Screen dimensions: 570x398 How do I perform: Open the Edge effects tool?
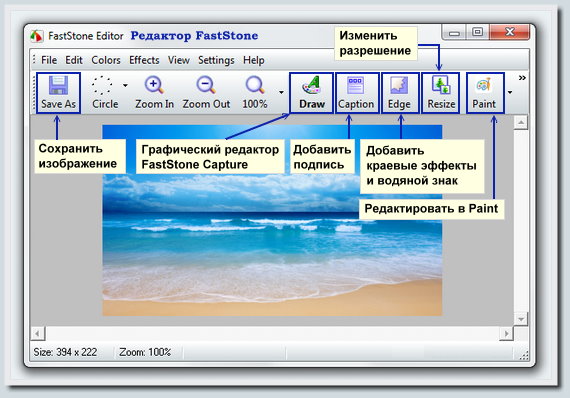point(400,93)
